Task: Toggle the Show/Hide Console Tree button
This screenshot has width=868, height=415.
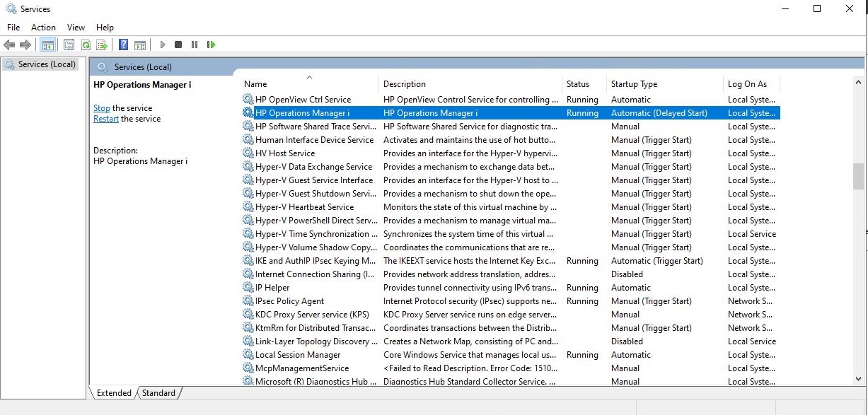Action: click(x=48, y=45)
